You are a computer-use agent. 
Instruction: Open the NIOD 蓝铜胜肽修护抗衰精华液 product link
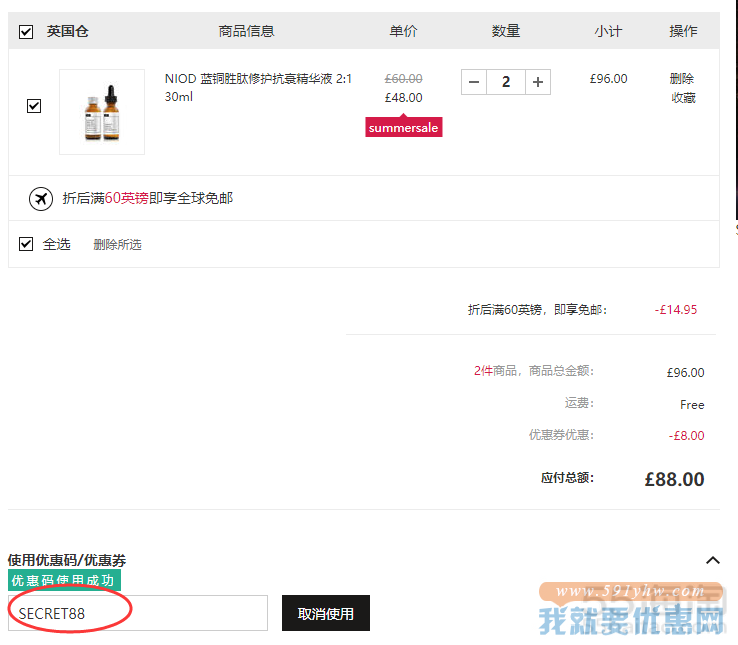coord(258,88)
